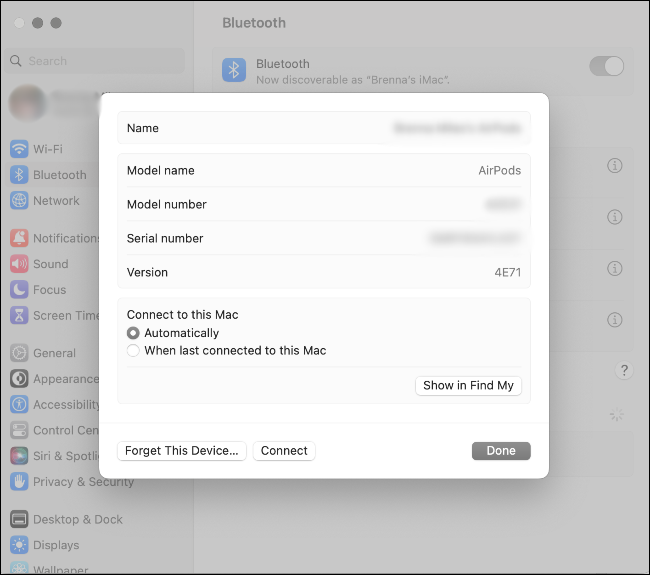
Task: Open Sound settings label
Action: point(51,264)
